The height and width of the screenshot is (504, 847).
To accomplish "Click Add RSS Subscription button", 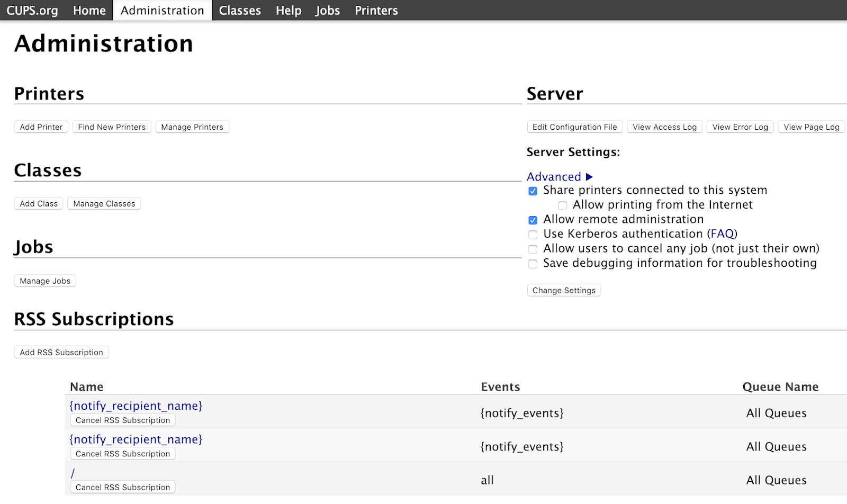I will pos(61,353).
